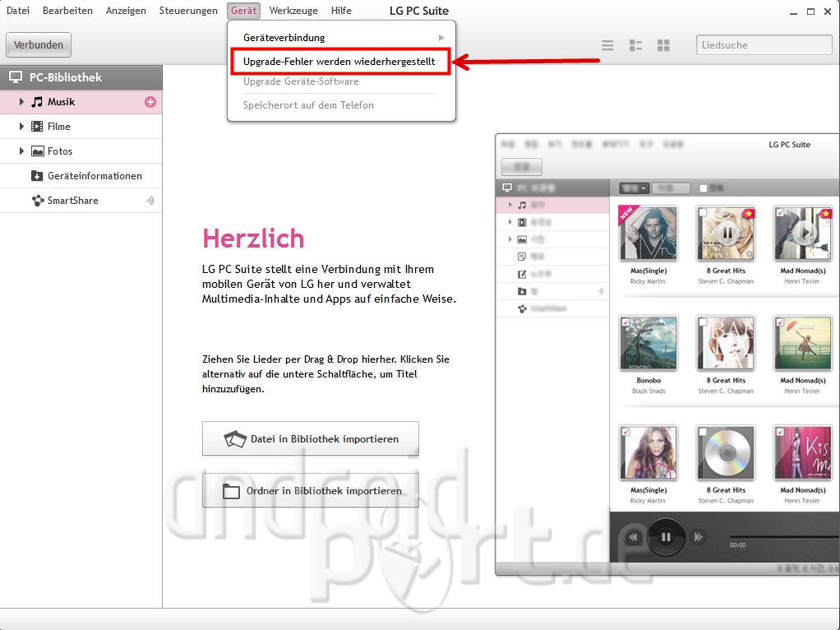Open the Hilfe menu
This screenshot has height=630, width=840.
tap(341, 11)
